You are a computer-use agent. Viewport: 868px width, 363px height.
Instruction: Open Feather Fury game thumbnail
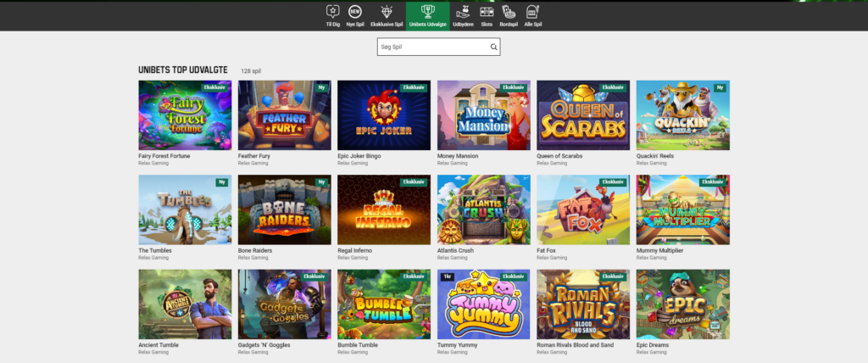pyautogui.click(x=285, y=115)
